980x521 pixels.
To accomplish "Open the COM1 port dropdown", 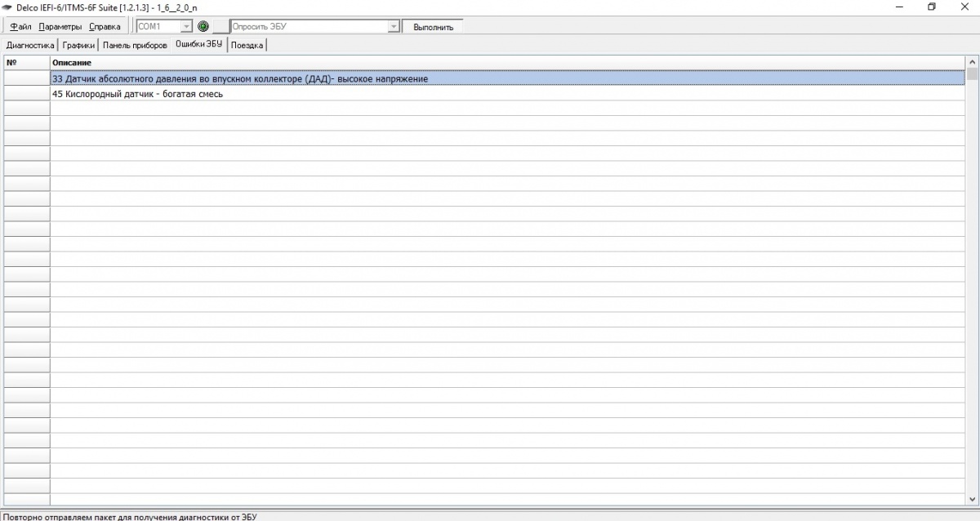I will pyautogui.click(x=186, y=26).
